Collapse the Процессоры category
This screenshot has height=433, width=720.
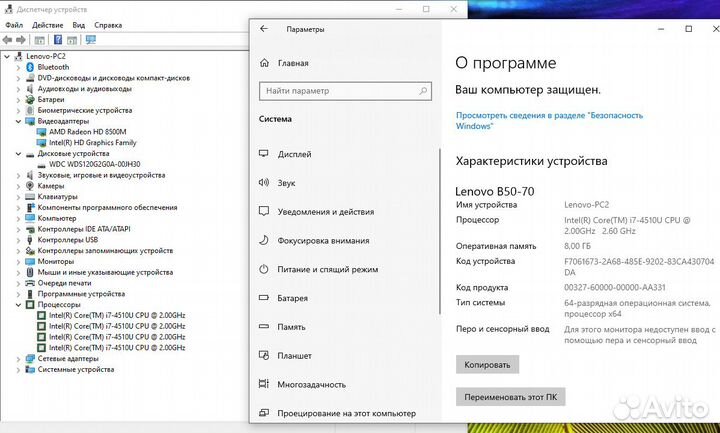(18, 305)
